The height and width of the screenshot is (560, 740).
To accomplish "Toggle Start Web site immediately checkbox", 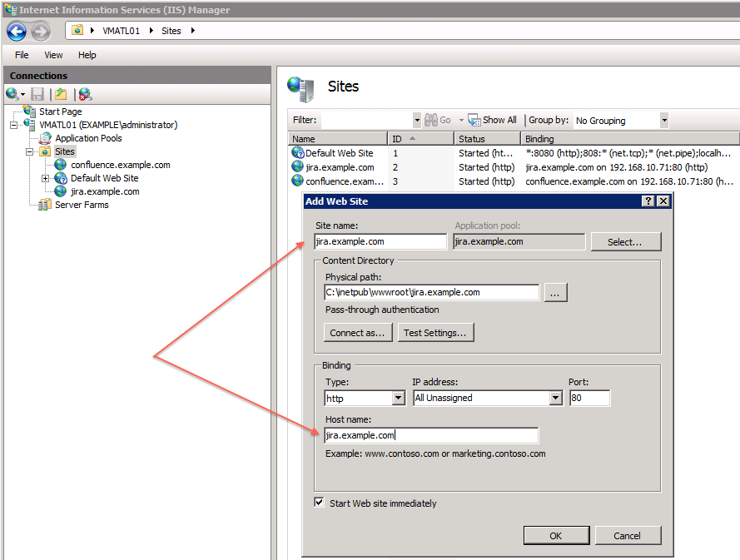I will (x=320, y=502).
